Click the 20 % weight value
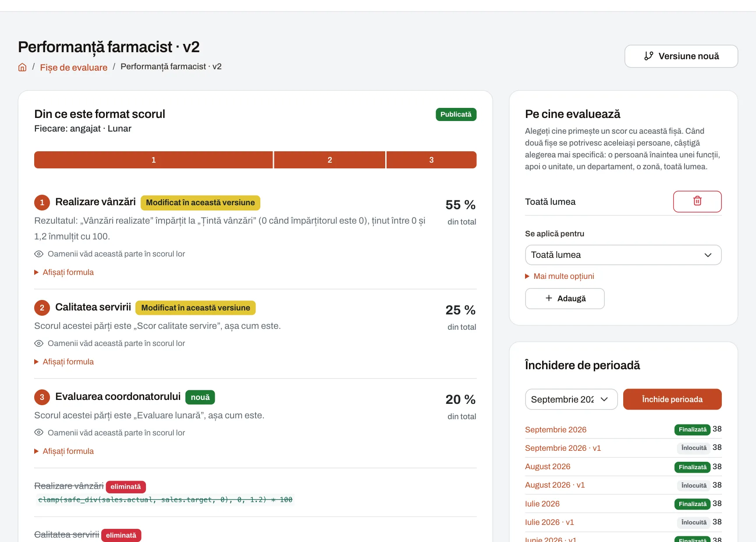756x542 pixels. coord(461,399)
